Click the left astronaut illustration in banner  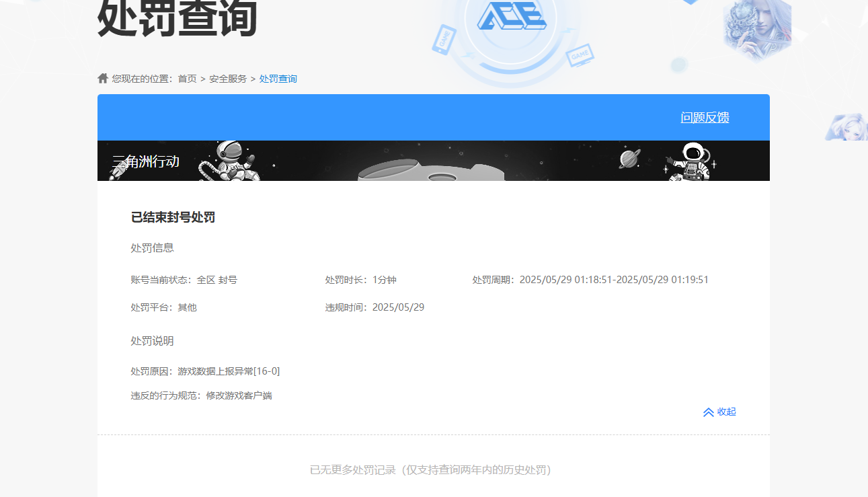tap(231, 161)
